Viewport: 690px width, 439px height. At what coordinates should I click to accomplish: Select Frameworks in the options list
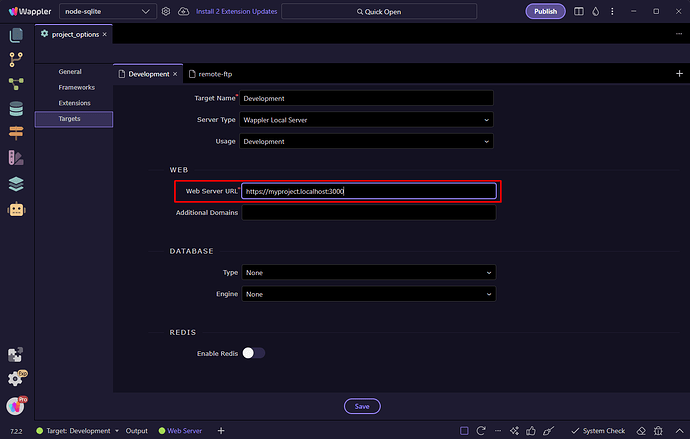pyautogui.click(x=75, y=88)
